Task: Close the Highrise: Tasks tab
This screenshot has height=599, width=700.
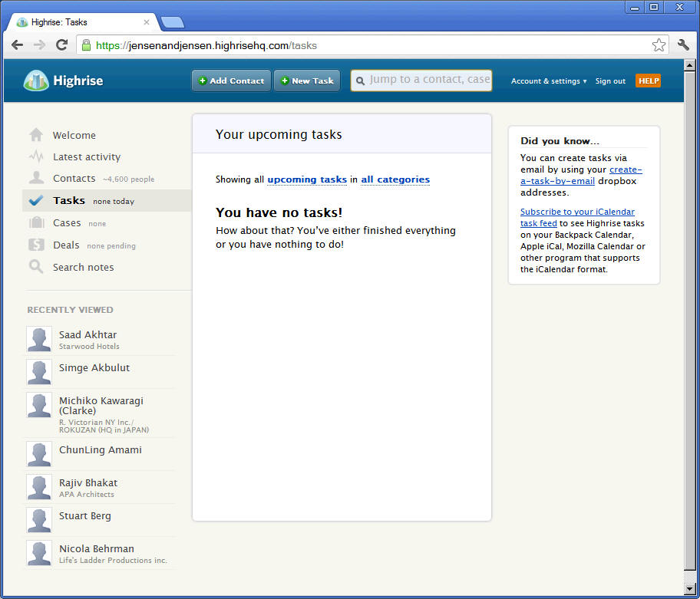Action: coord(146,21)
